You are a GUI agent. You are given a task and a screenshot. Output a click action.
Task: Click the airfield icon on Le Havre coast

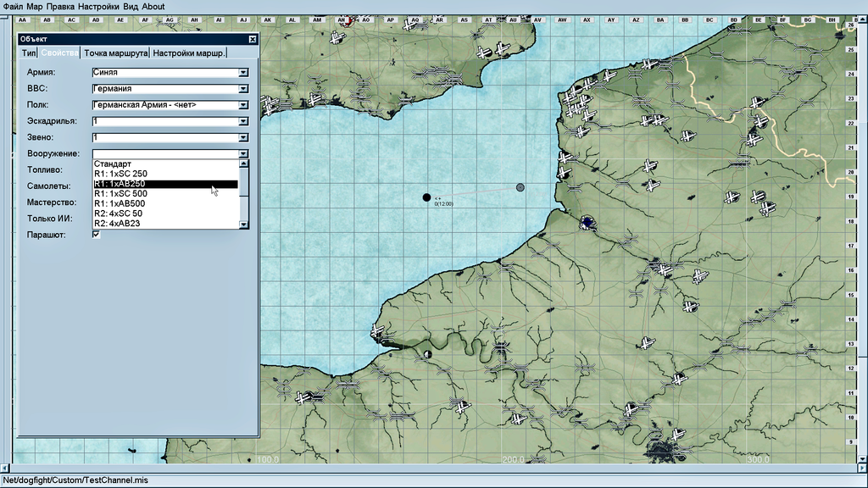click(x=377, y=332)
